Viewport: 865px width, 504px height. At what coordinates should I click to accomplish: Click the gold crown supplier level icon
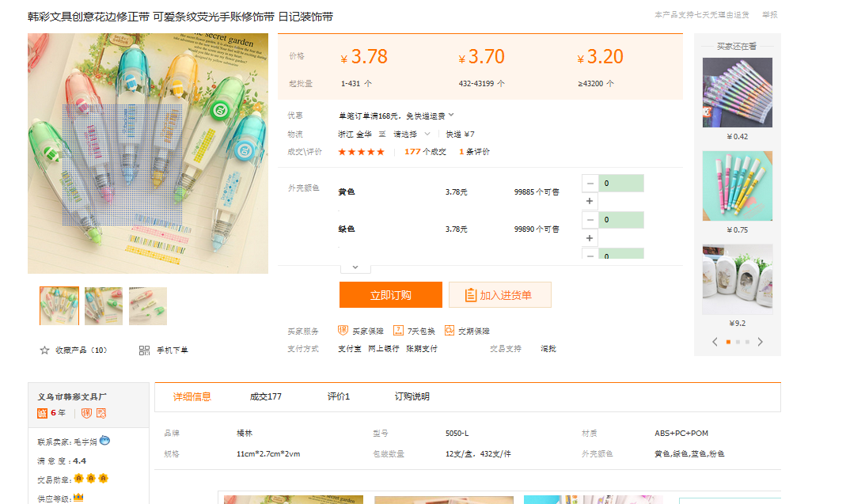[x=78, y=498]
